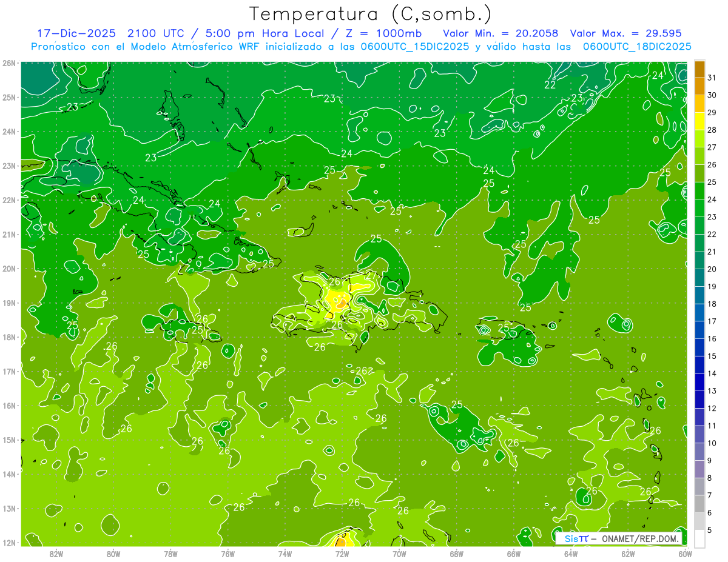Viewport: 728px width, 562px height.
Task: Click the "5" color scale label
Action: (709, 530)
